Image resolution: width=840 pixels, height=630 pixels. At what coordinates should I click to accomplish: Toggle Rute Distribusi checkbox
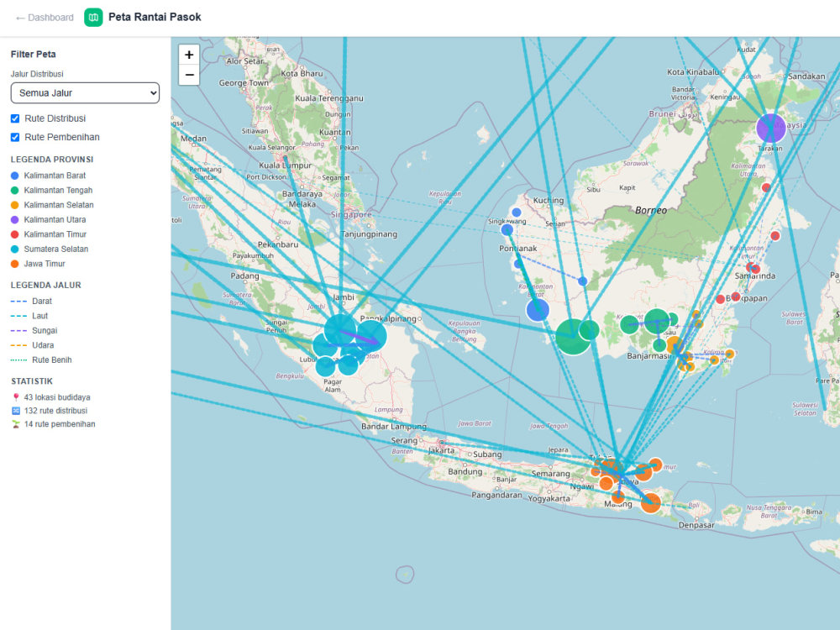[15, 118]
